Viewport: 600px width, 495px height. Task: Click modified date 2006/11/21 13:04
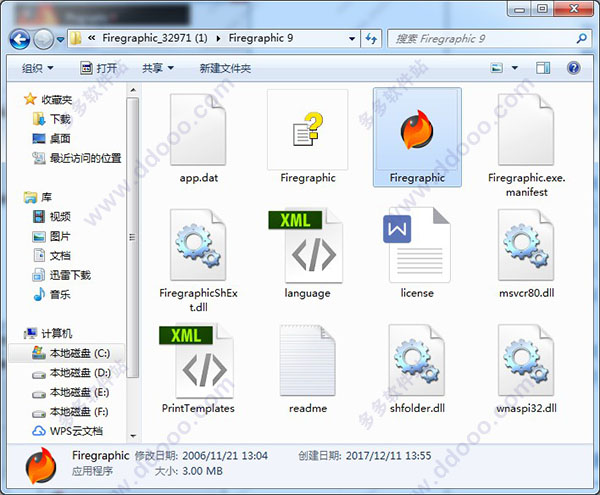tap(225, 456)
